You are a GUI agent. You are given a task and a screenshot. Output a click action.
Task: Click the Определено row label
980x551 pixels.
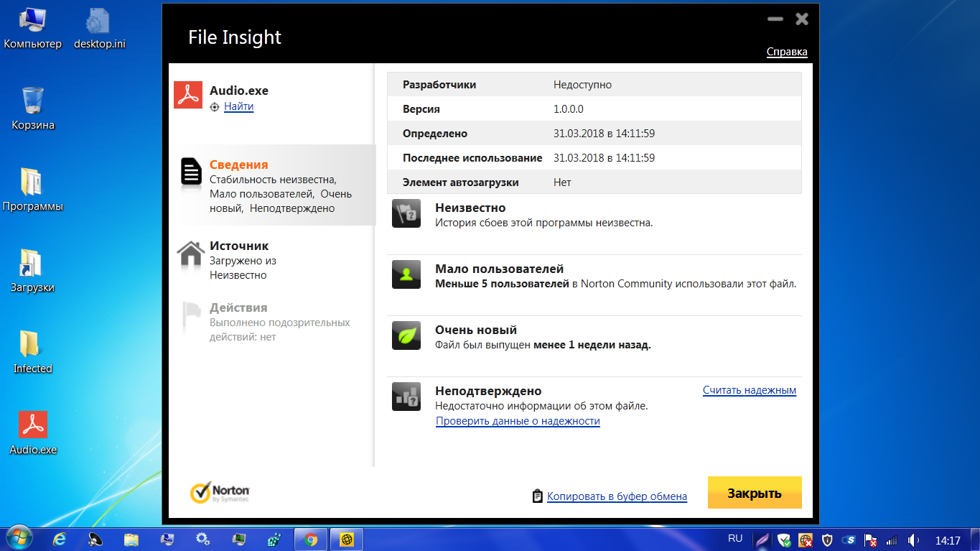435,134
